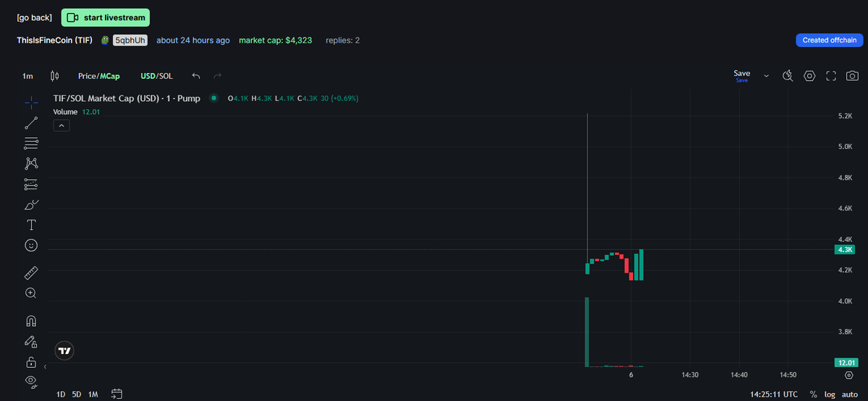Open time axis settings gear
Viewport: 868px width, 401px height.
tap(848, 376)
